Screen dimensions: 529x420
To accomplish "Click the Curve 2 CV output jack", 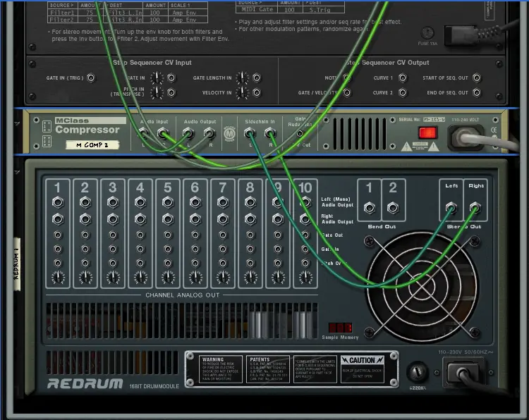I will pos(403,92).
